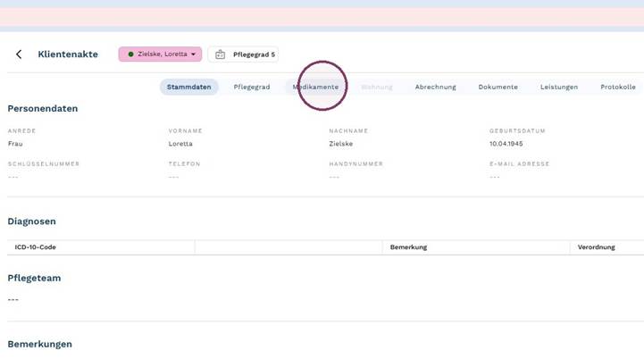
Task: Click the green status dot beside Zielske
Action: click(130, 54)
